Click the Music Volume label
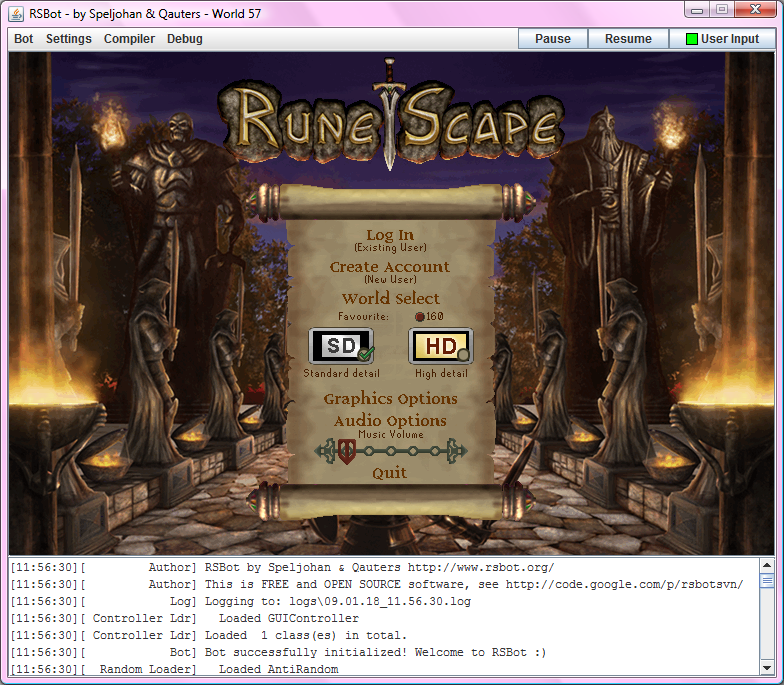This screenshot has height=685, width=784. [x=390, y=434]
